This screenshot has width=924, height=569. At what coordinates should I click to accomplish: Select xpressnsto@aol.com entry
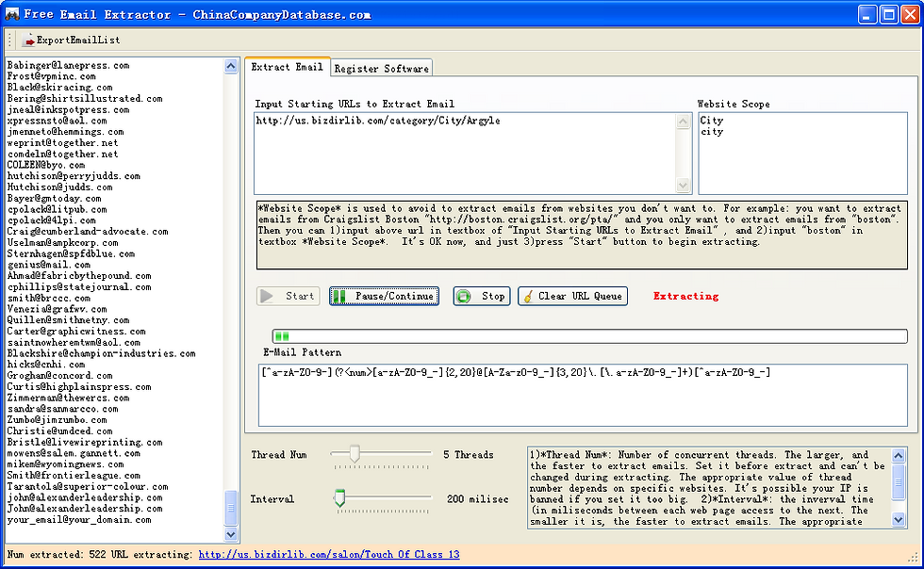pos(57,121)
